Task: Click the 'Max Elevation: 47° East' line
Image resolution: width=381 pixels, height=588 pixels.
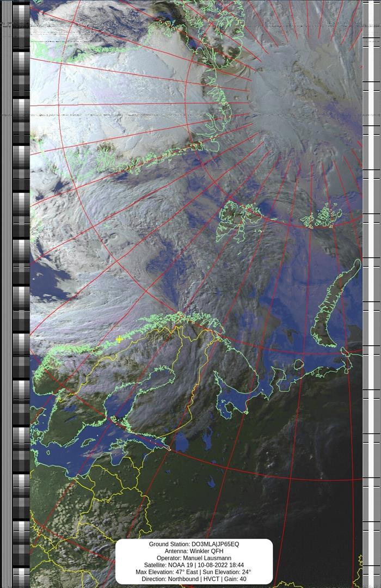Action: (x=194, y=572)
